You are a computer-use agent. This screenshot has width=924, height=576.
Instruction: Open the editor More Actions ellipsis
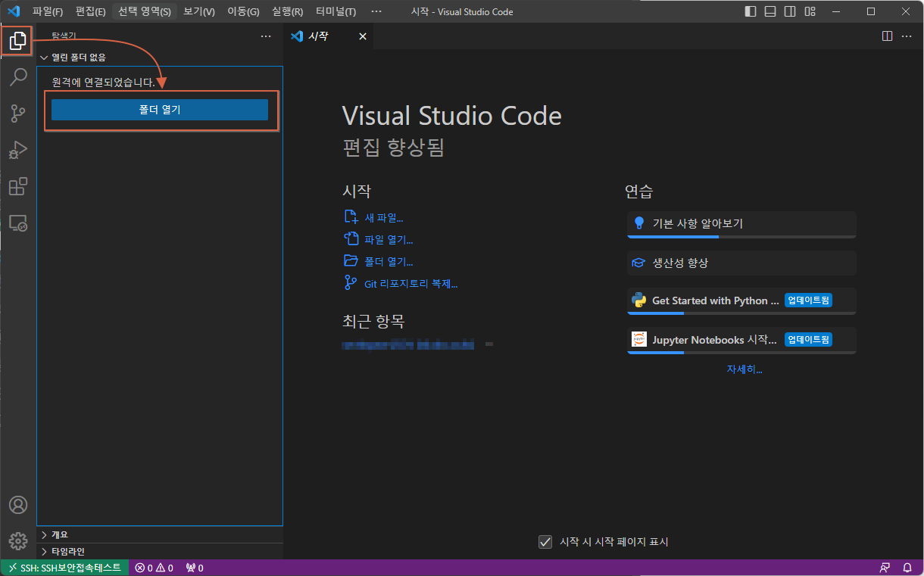point(907,36)
